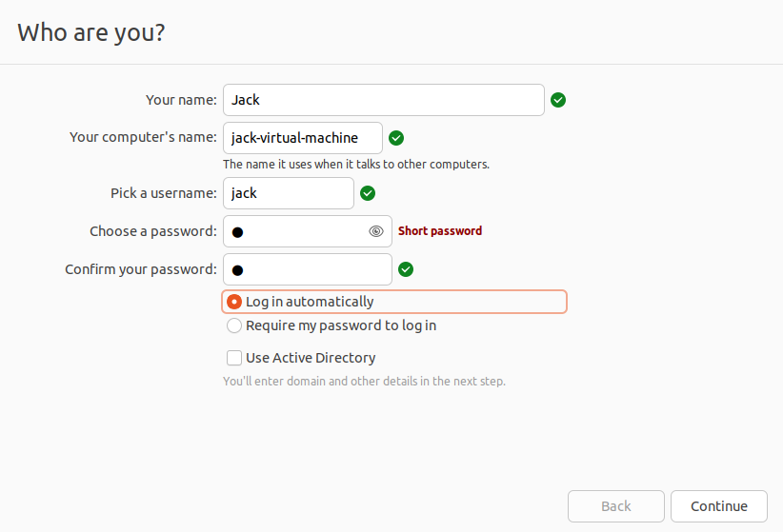This screenshot has height=532, width=783.
Task: Select Log in automatically option
Action: pyautogui.click(x=234, y=302)
